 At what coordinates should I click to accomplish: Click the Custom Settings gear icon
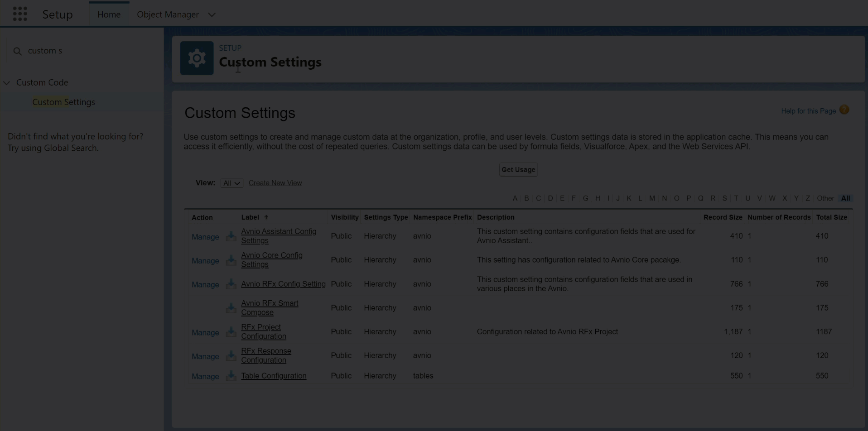click(197, 58)
